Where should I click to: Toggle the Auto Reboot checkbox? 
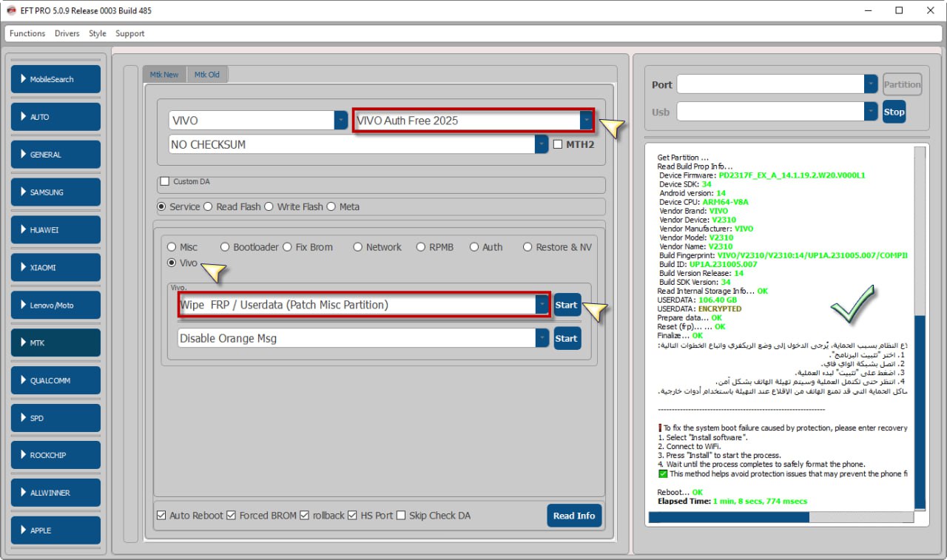[161, 516]
